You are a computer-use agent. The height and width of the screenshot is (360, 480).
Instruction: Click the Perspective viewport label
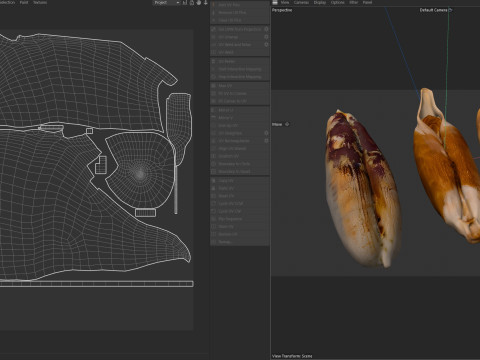tap(282, 10)
